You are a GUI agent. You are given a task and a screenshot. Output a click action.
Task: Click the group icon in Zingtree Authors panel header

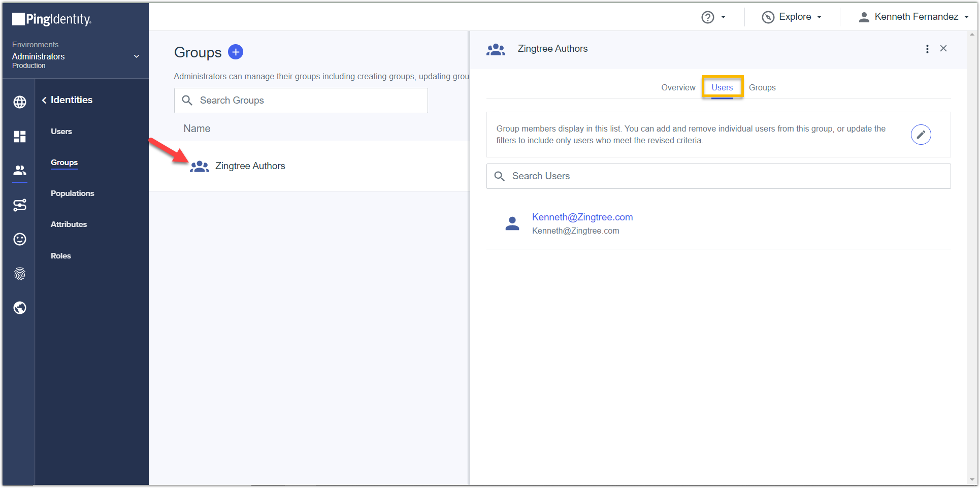click(x=496, y=49)
